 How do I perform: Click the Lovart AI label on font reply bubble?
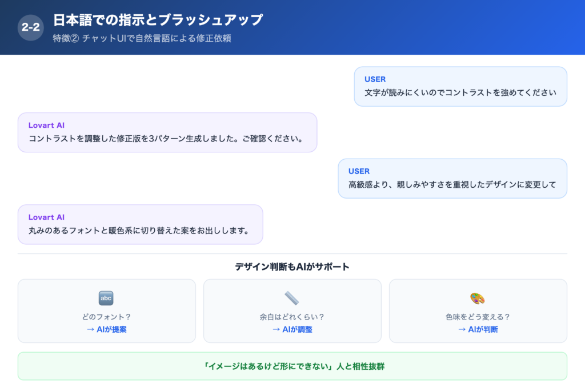[46, 217]
